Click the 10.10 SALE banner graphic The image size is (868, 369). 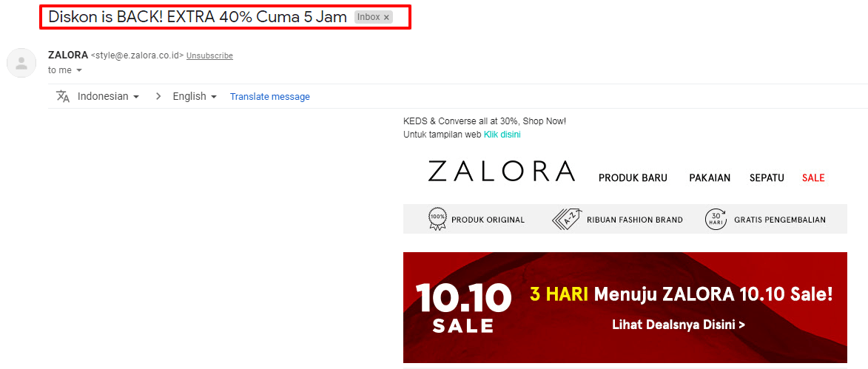pyautogui.click(x=625, y=308)
